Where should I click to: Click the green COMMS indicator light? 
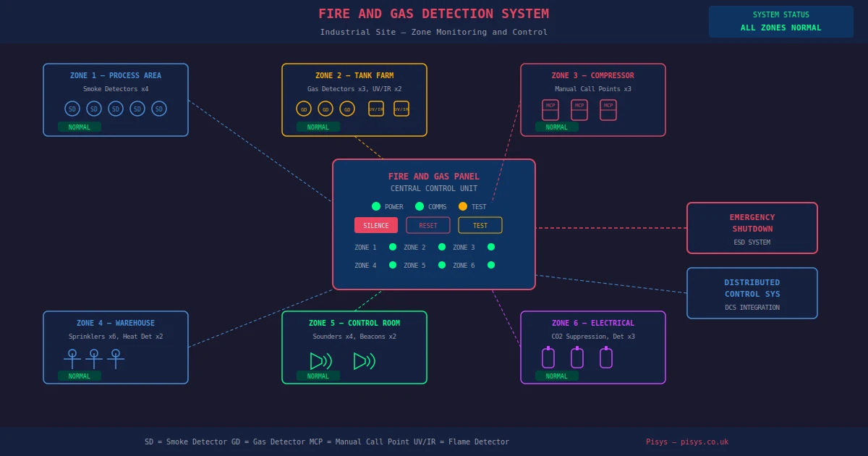(x=420, y=206)
